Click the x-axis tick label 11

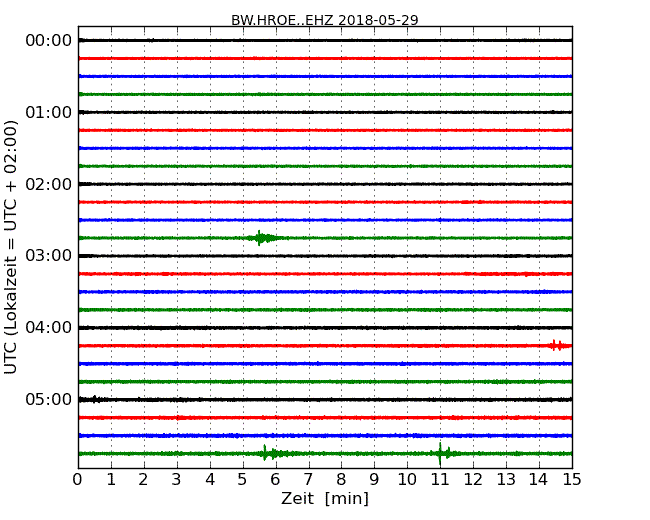tap(440, 480)
